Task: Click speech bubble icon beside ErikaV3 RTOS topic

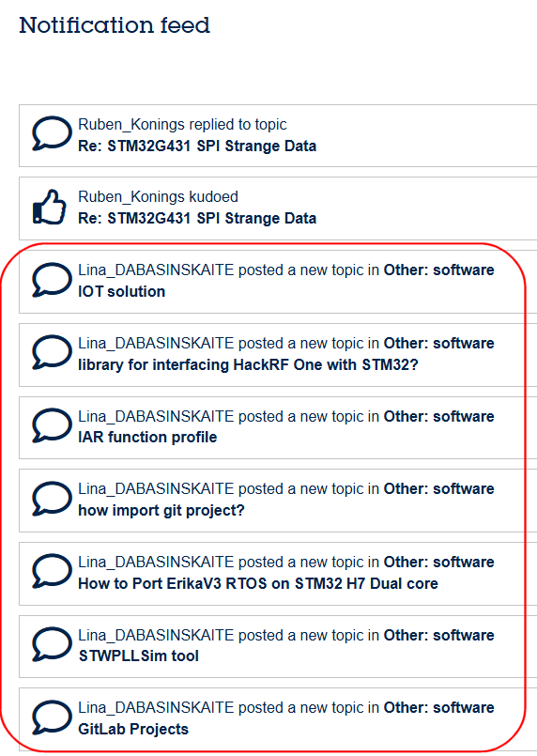Action: pyautogui.click(x=52, y=571)
